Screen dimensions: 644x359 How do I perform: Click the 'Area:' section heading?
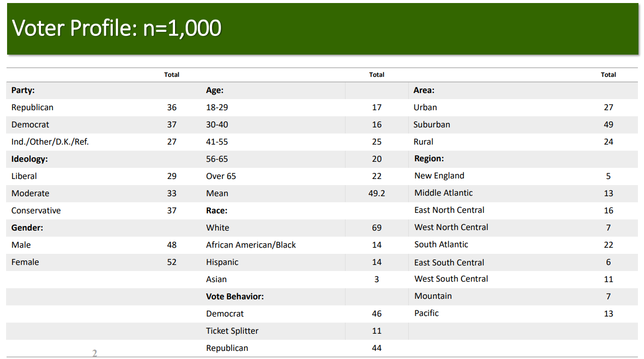tap(424, 91)
